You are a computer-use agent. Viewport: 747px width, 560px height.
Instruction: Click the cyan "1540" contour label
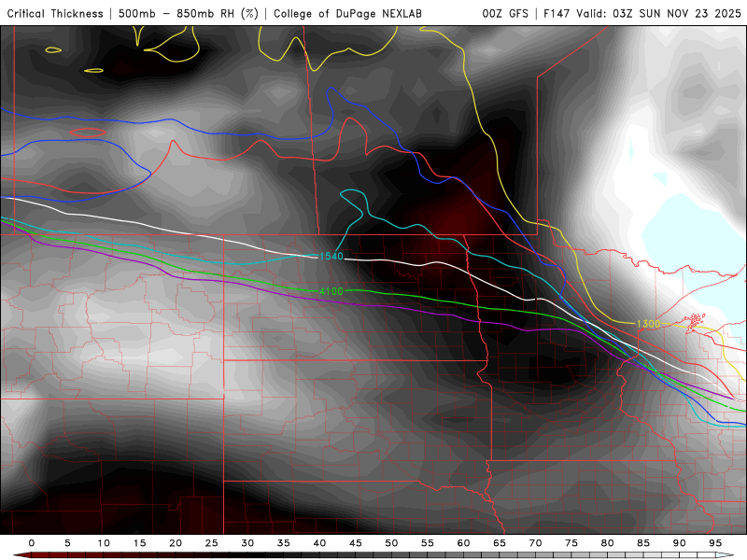tap(331, 257)
